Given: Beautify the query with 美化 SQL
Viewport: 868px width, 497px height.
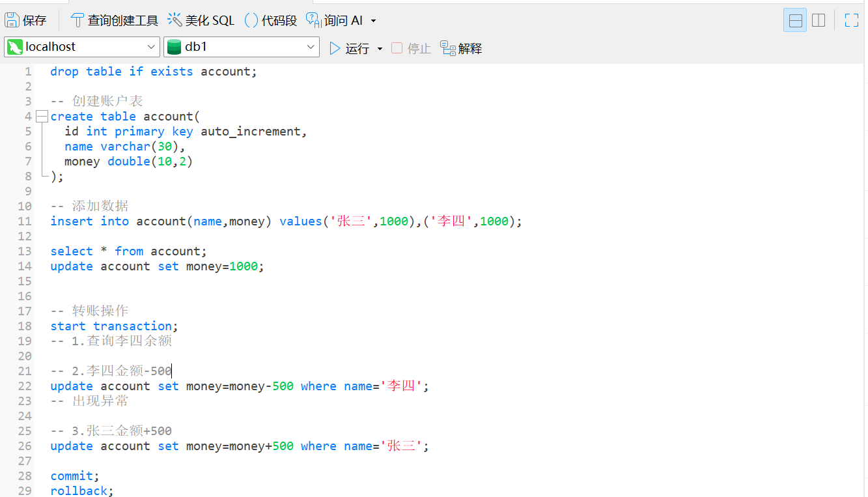Looking at the screenshot, I should pyautogui.click(x=201, y=20).
